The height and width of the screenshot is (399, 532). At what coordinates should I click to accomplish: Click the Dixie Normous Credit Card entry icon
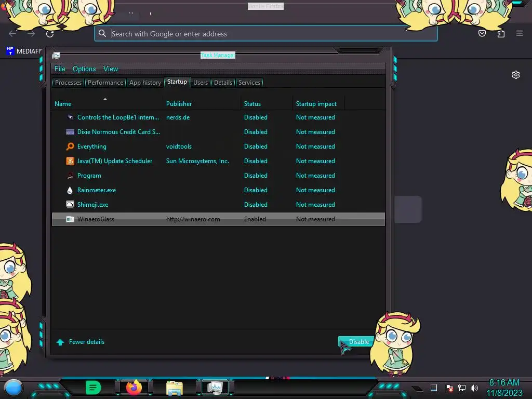click(x=70, y=132)
